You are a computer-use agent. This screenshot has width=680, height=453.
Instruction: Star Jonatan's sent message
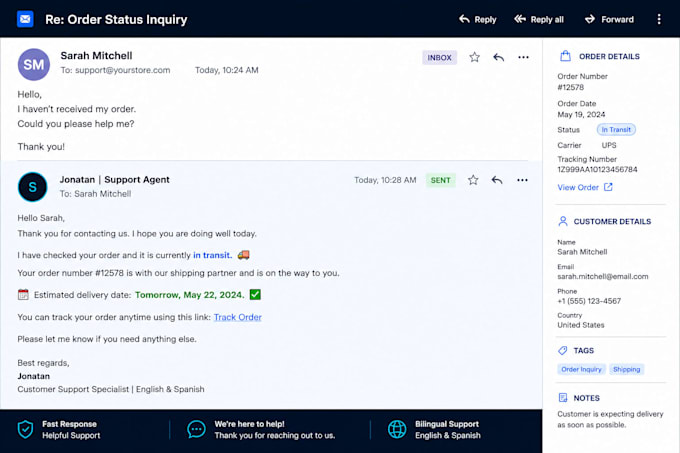click(473, 180)
